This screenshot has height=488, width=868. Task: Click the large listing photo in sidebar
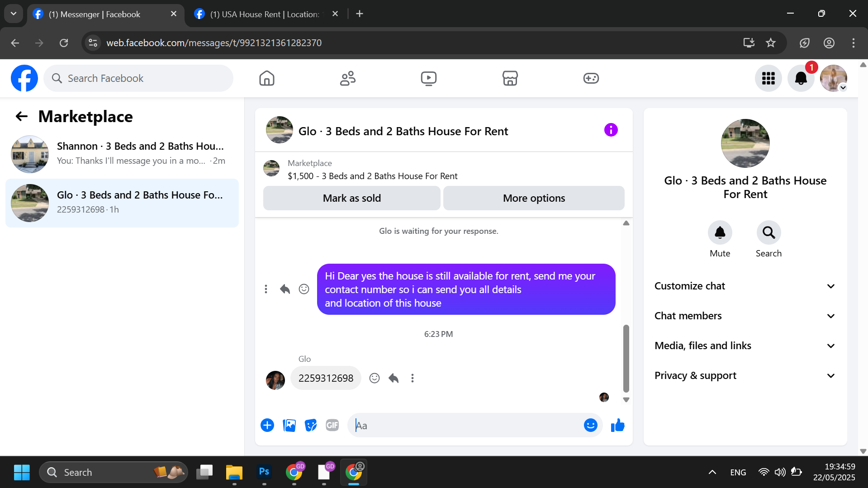pyautogui.click(x=745, y=143)
